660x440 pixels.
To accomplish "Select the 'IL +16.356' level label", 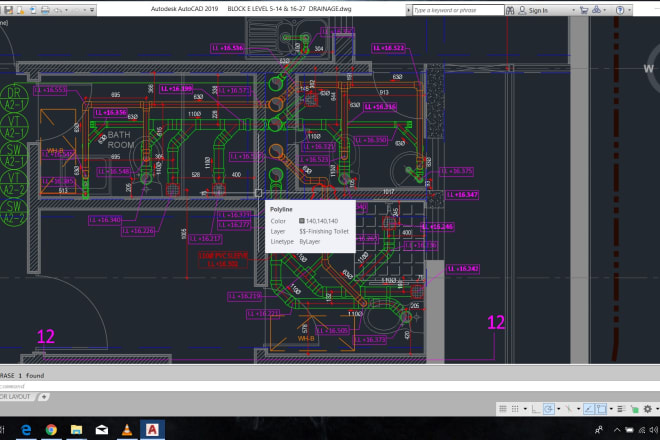I will (x=111, y=112).
